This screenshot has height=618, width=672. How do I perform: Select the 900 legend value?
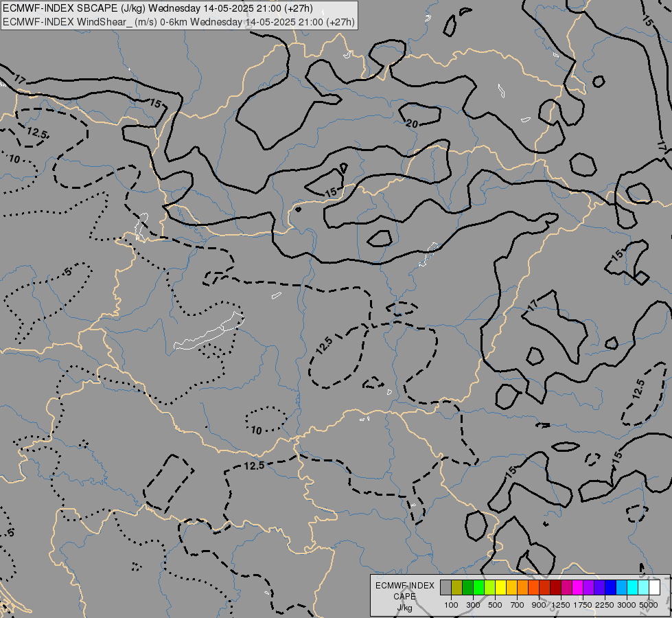click(539, 605)
